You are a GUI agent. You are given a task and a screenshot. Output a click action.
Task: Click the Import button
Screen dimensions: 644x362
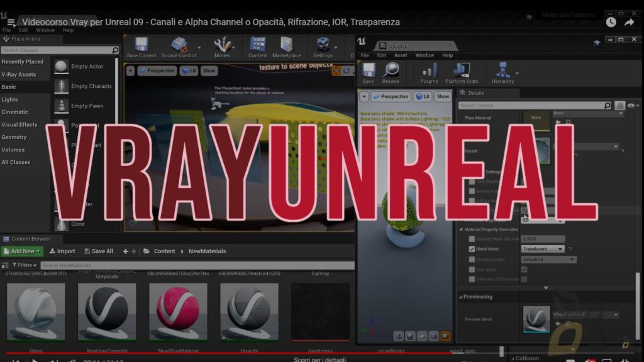pyautogui.click(x=62, y=251)
